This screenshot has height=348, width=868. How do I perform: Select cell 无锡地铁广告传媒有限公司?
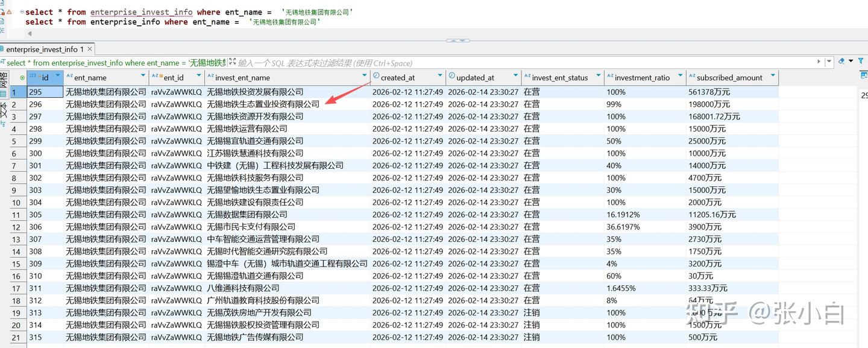(288, 337)
